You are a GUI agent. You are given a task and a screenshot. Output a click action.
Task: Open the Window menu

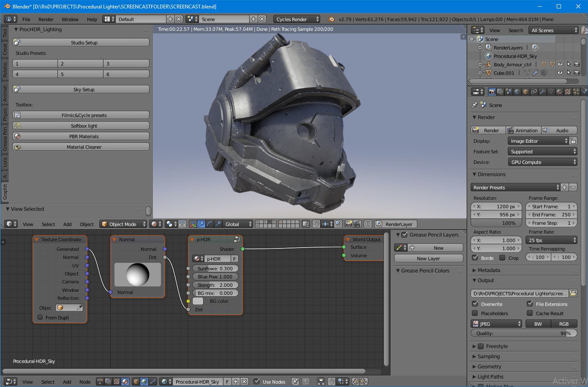(x=70, y=19)
